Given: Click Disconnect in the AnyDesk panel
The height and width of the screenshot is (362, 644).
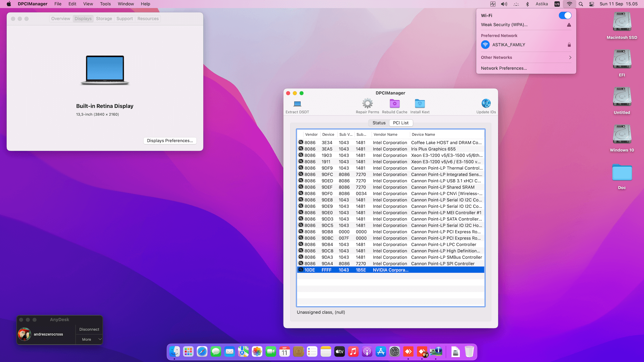Looking at the screenshot, I should (x=89, y=329).
